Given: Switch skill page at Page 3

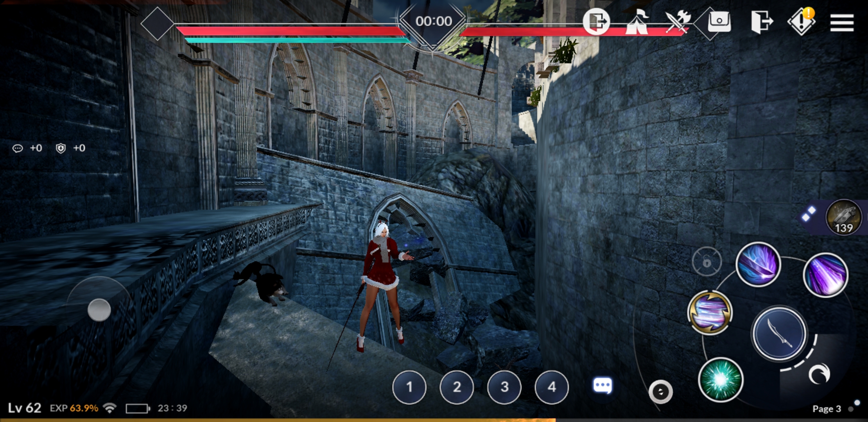Looking at the screenshot, I should [827, 409].
